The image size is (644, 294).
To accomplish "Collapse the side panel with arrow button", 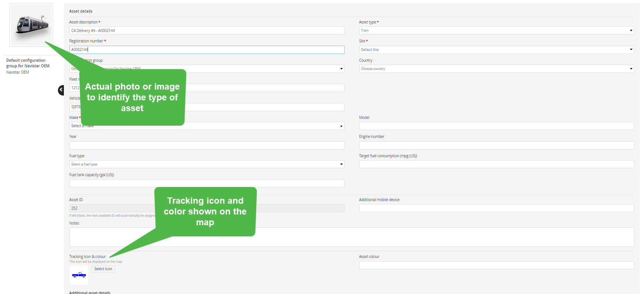I will [x=61, y=90].
